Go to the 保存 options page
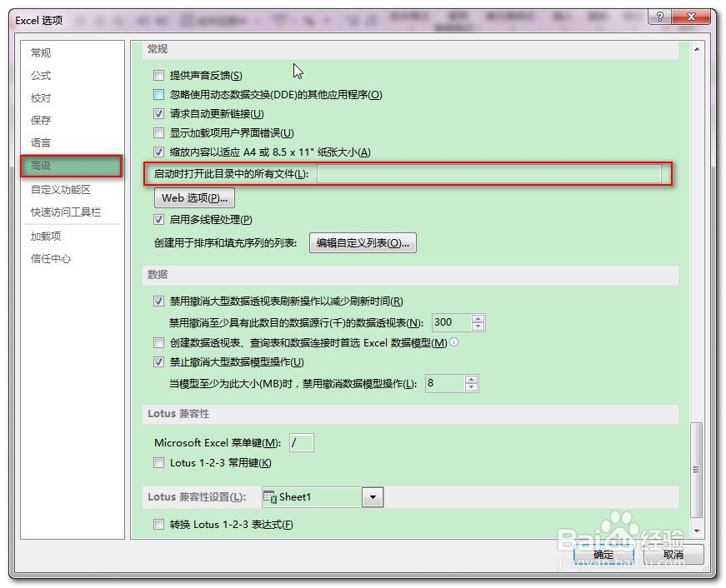 41,120
